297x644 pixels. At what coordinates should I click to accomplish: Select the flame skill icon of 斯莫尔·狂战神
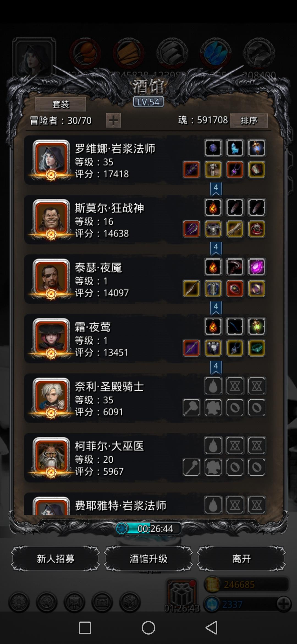click(x=213, y=208)
